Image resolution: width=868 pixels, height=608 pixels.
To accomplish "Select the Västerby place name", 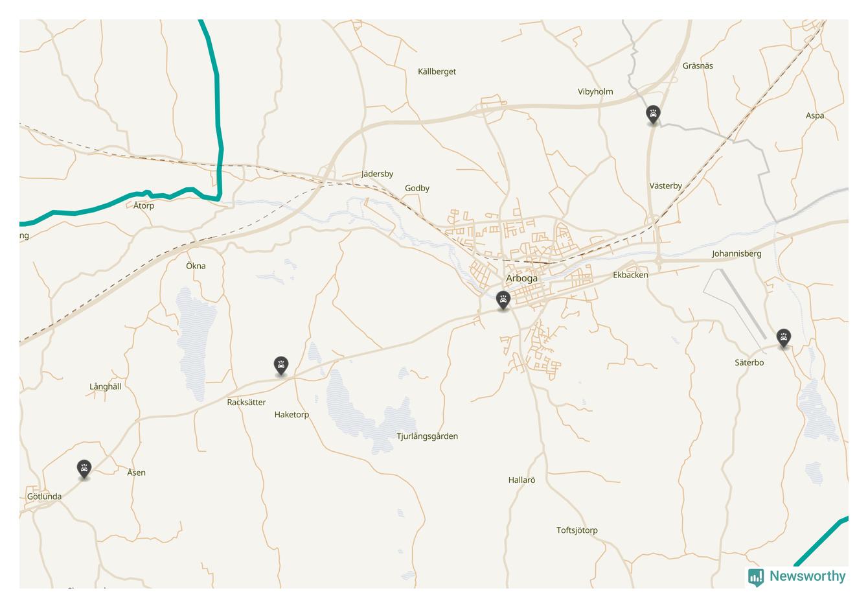I will (665, 186).
